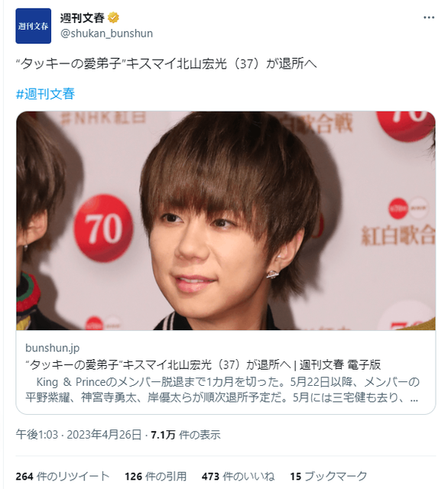448x489 pixels.
Task: Click the truncated summary ellipsis
Action: point(414,398)
